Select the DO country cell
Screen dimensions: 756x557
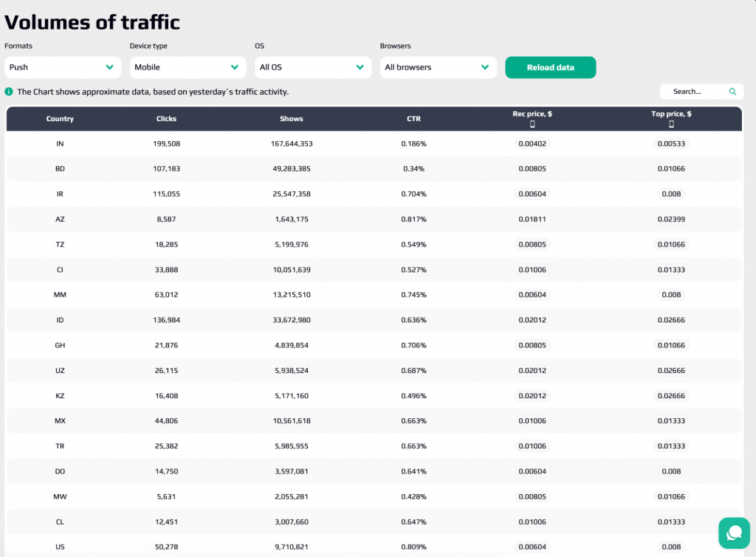[x=60, y=471]
